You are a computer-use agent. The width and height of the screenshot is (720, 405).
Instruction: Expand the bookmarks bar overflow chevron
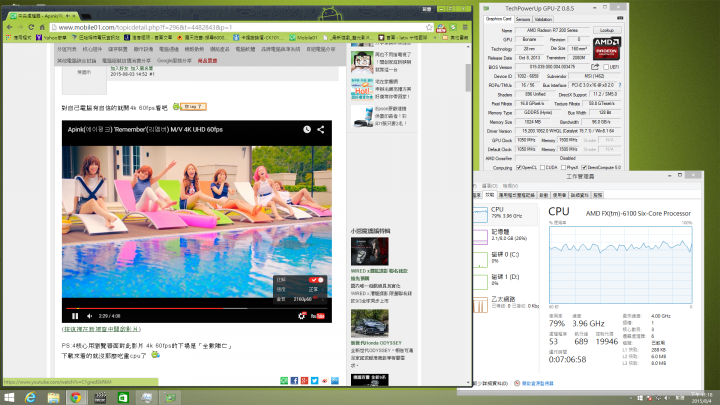[x=435, y=38]
